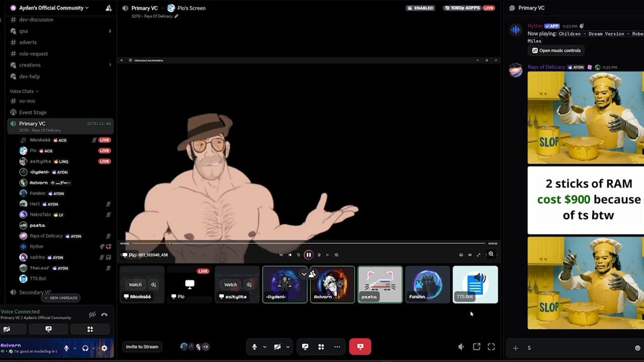Deafen audio with the headphones icon
This screenshot has height=362, width=644.
point(86,348)
